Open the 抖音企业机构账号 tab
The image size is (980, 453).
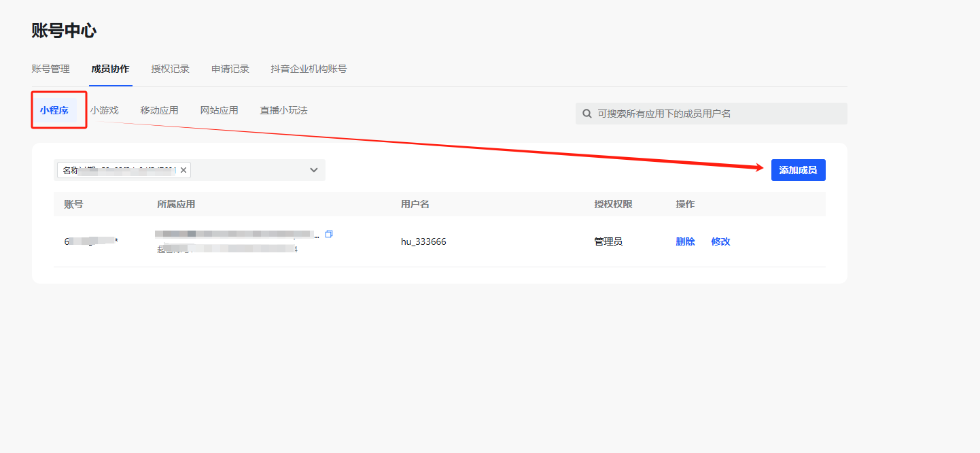click(309, 69)
